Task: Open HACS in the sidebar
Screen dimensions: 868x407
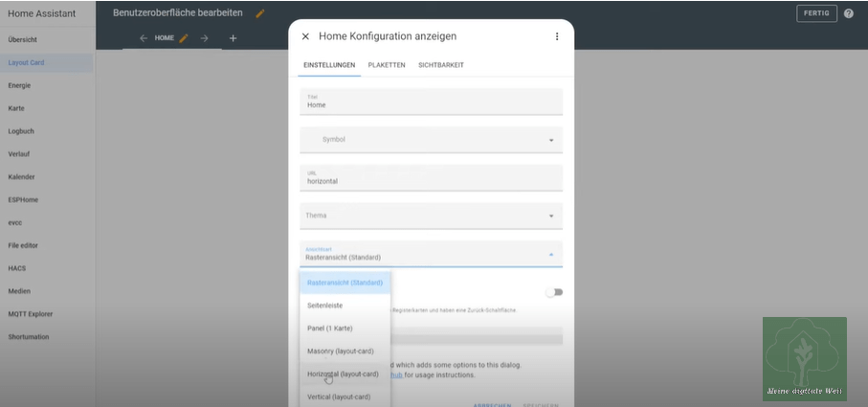Action: (17, 268)
